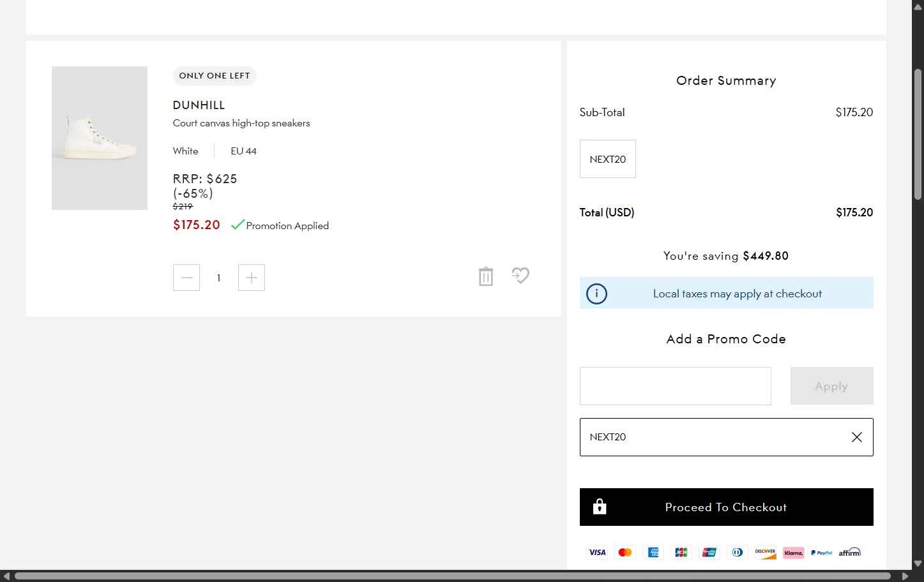924x582 pixels.
Task: Click the vertical scrollbar down arrow
Action: (x=918, y=563)
